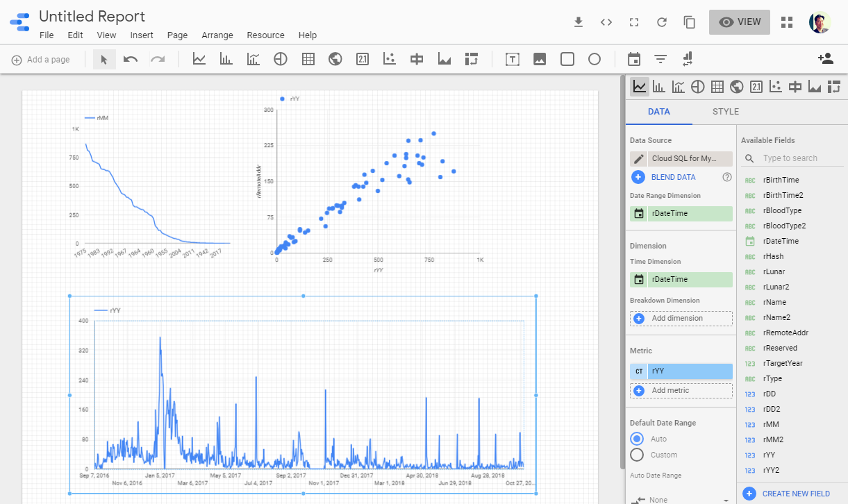Switch to the STYLE tab
Screen dimensions: 848x504
[x=725, y=112]
